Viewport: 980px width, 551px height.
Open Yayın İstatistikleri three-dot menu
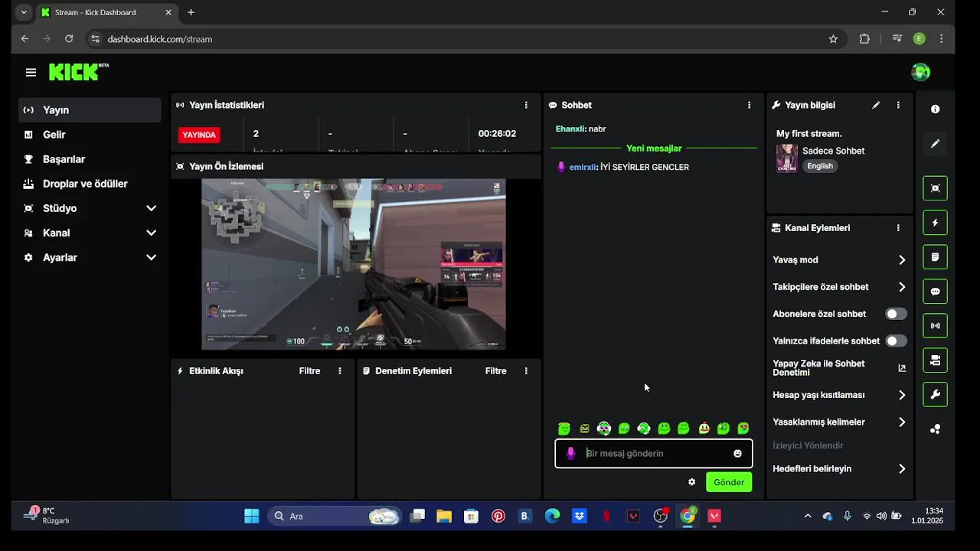click(x=525, y=105)
